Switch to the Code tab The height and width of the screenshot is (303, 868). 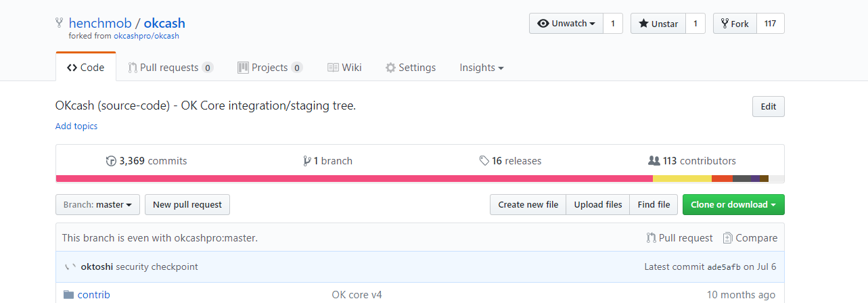coord(86,68)
